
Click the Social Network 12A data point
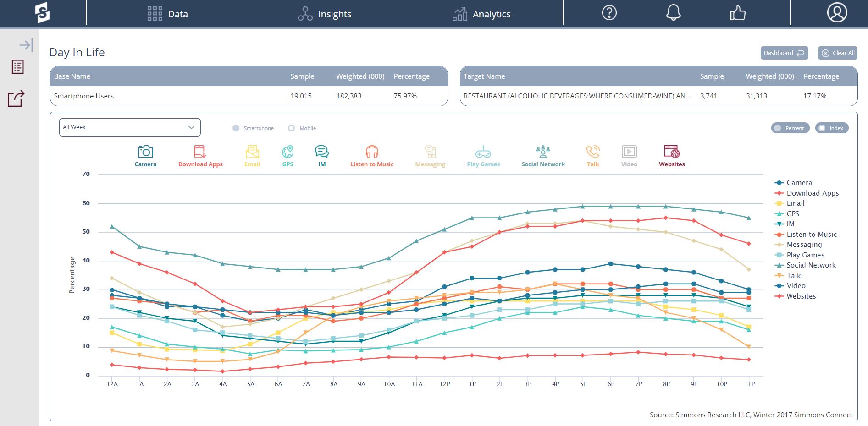click(112, 227)
